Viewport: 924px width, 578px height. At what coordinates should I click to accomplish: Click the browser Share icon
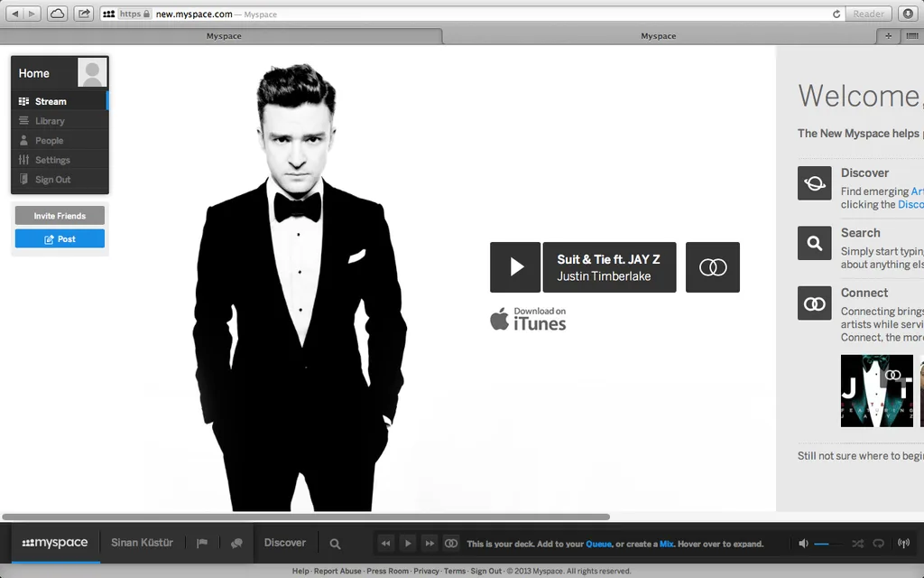tap(84, 14)
